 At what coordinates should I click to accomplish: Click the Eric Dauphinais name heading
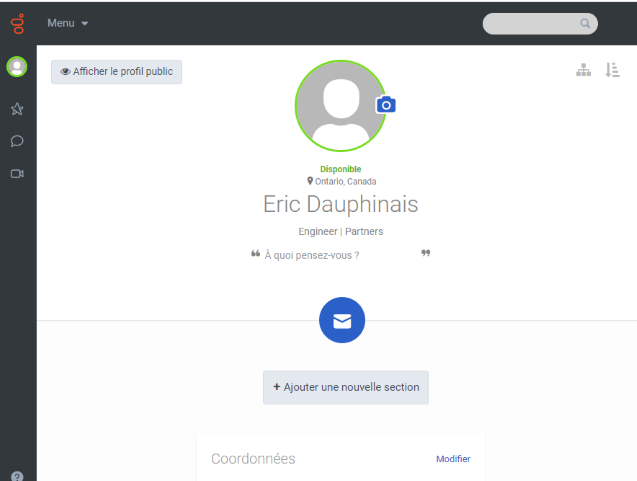[x=340, y=204]
